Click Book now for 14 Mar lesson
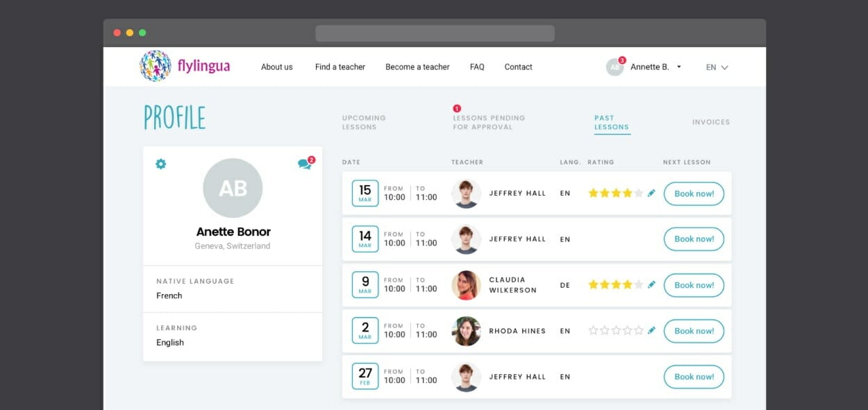 pos(694,239)
